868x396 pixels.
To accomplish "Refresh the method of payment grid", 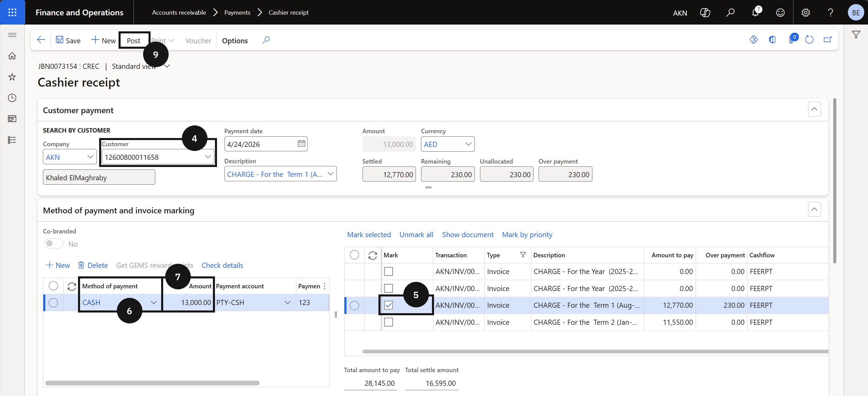I will pyautogui.click(x=72, y=286).
